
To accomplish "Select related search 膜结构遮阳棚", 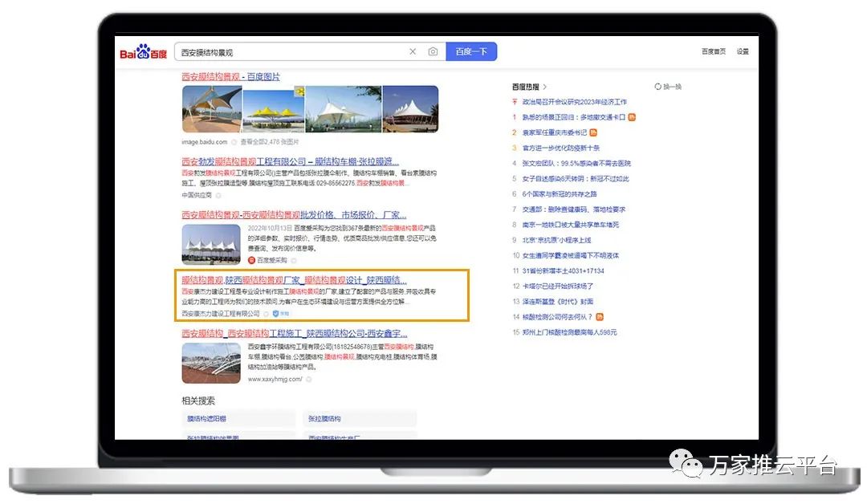I will 207,419.
